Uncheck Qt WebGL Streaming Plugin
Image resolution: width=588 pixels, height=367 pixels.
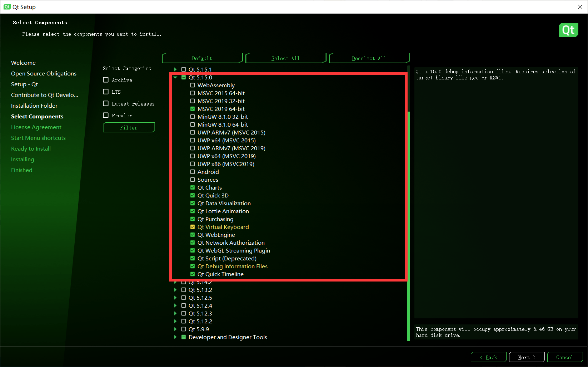(193, 250)
